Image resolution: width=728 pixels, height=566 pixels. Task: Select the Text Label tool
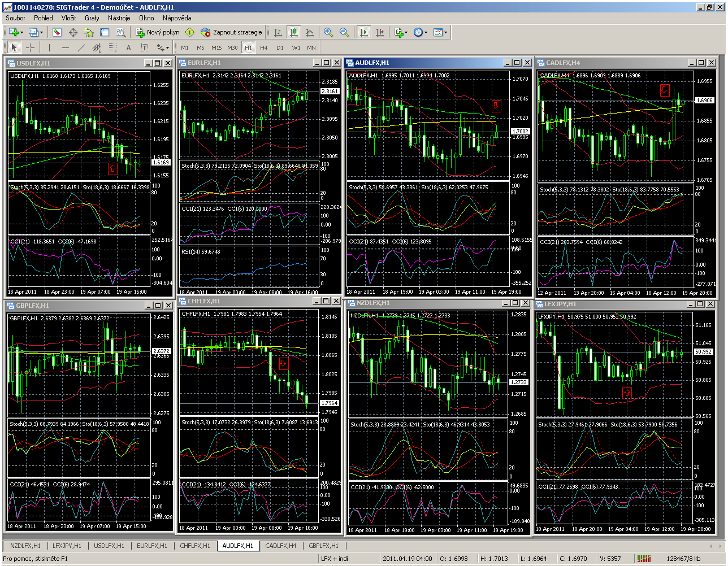(144, 47)
